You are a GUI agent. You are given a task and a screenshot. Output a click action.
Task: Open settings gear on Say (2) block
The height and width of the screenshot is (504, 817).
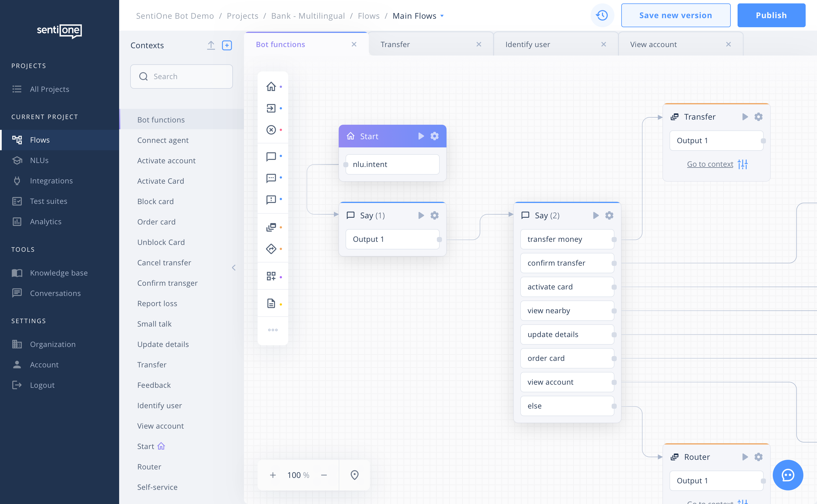coord(609,215)
